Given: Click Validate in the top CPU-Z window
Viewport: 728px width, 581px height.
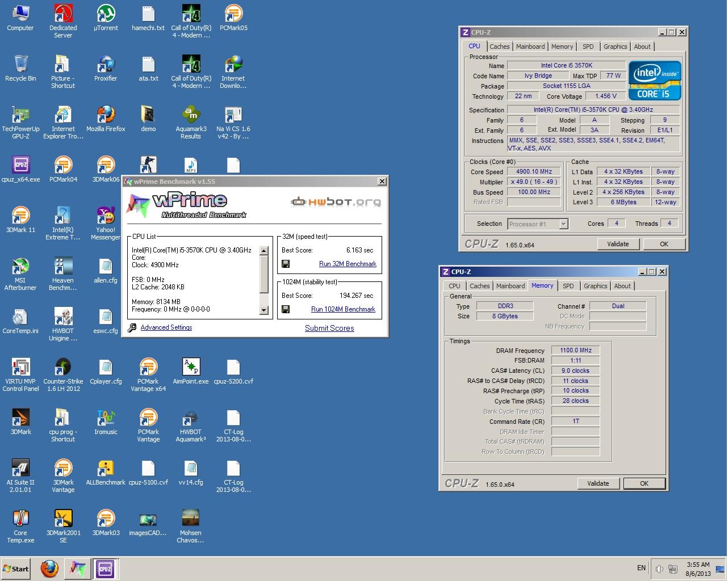Looking at the screenshot, I should tap(618, 244).
